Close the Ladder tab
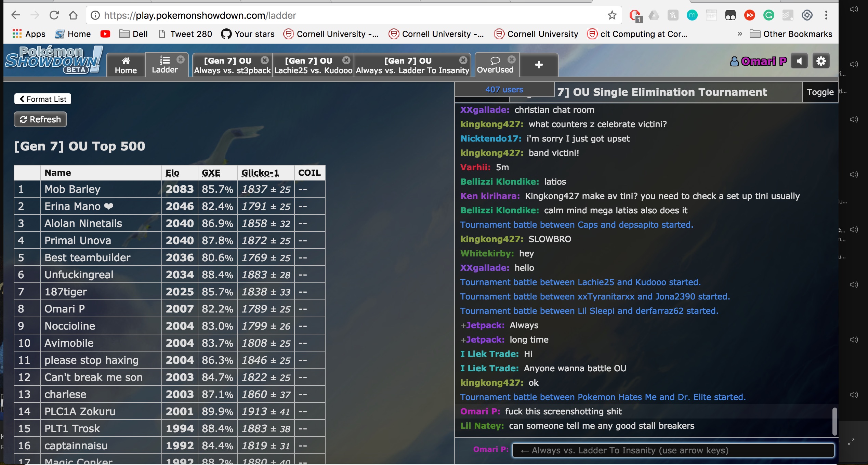Viewport: 868px width, 465px height. point(180,59)
